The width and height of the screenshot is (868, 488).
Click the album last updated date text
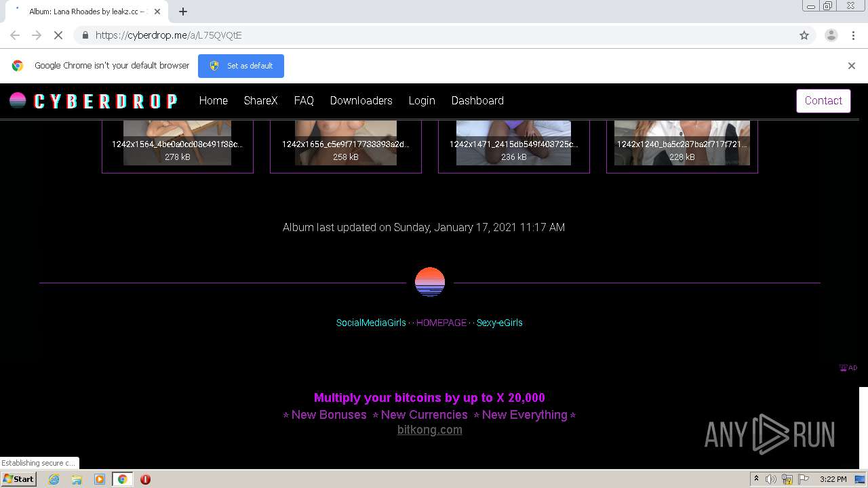(x=424, y=228)
